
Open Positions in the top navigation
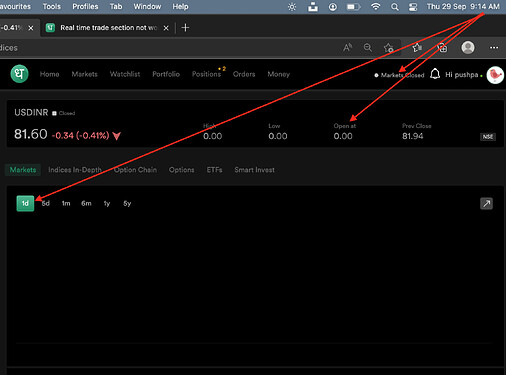[x=206, y=74]
